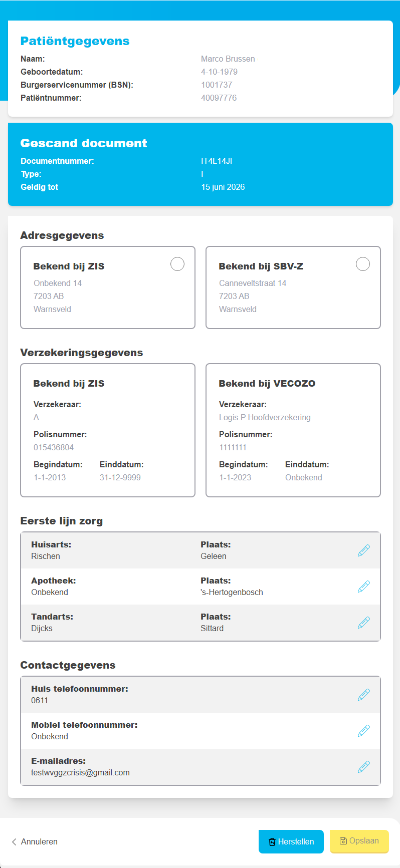Edit Huis telefoonnummer via pencil icon
Viewport: 400px width, 868px height.
[364, 695]
